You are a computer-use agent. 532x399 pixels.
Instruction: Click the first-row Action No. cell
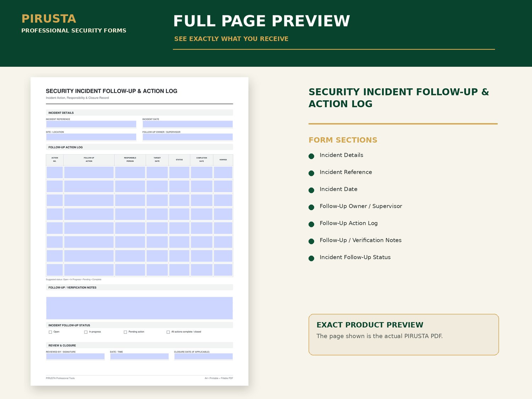click(x=55, y=172)
